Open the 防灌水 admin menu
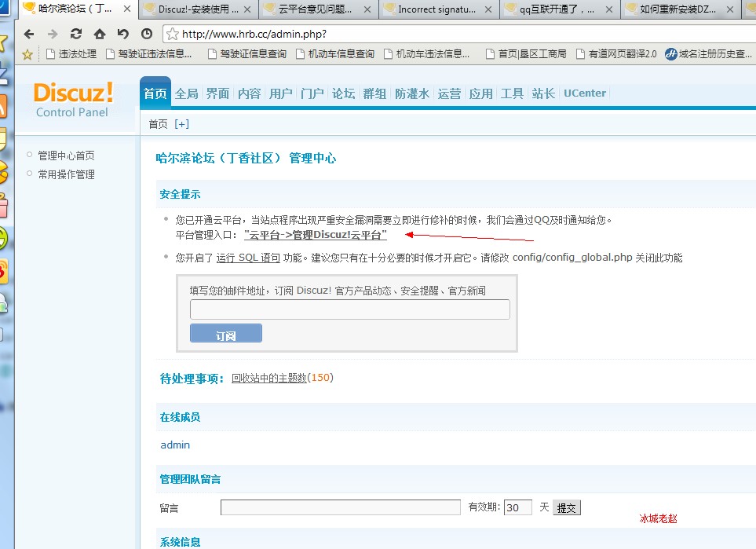This screenshot has width=756, height=549. point(411,93)
